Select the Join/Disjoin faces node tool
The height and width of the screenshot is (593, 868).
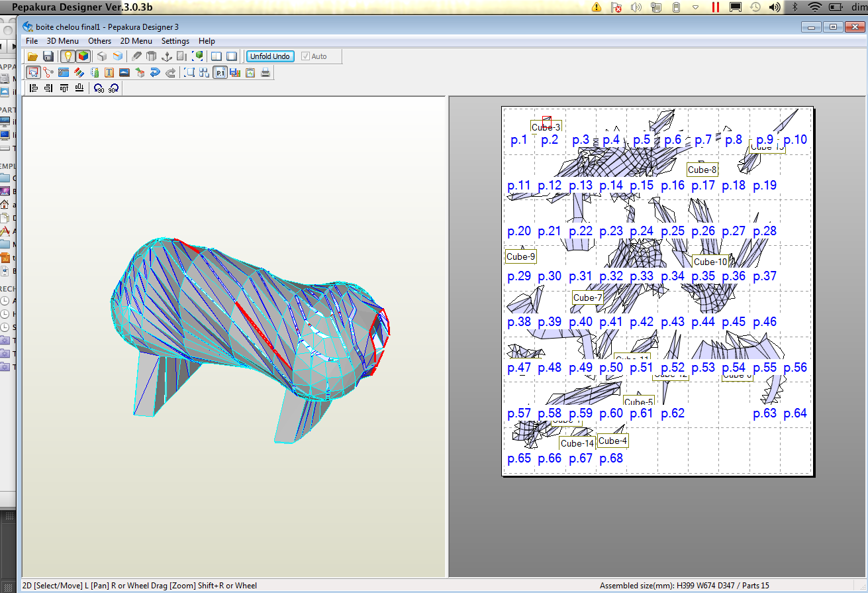coord(48,72)
